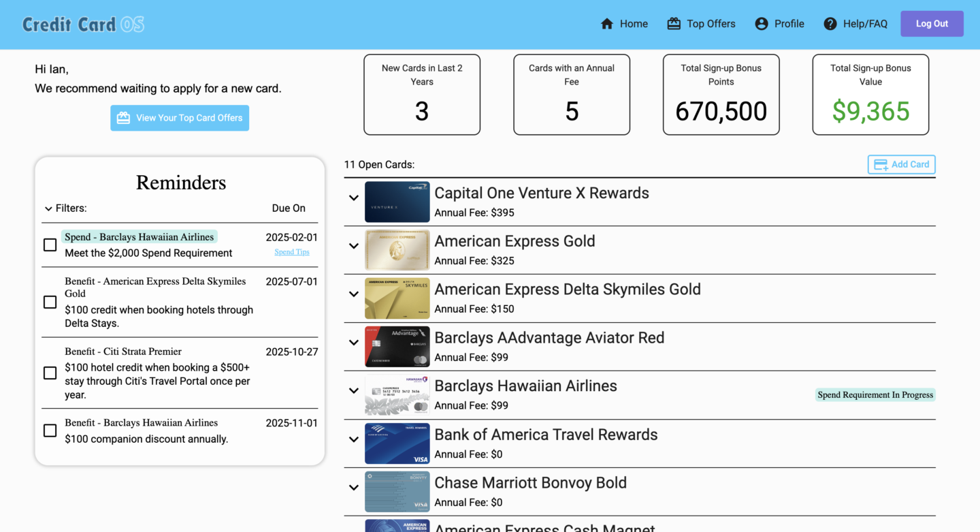Expand the Barclays AAdvantage Aviator Red row
Viewport: 980px width, 532px height.
click(x=354, y=343)
